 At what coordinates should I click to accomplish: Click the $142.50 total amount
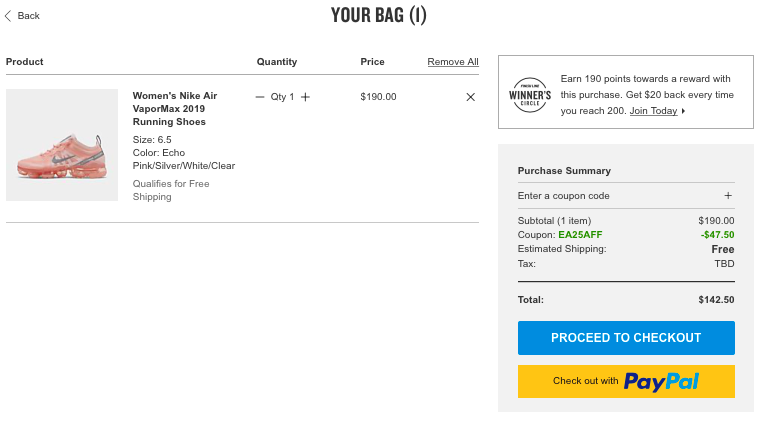pyautogui.click(x=716, y=300)
